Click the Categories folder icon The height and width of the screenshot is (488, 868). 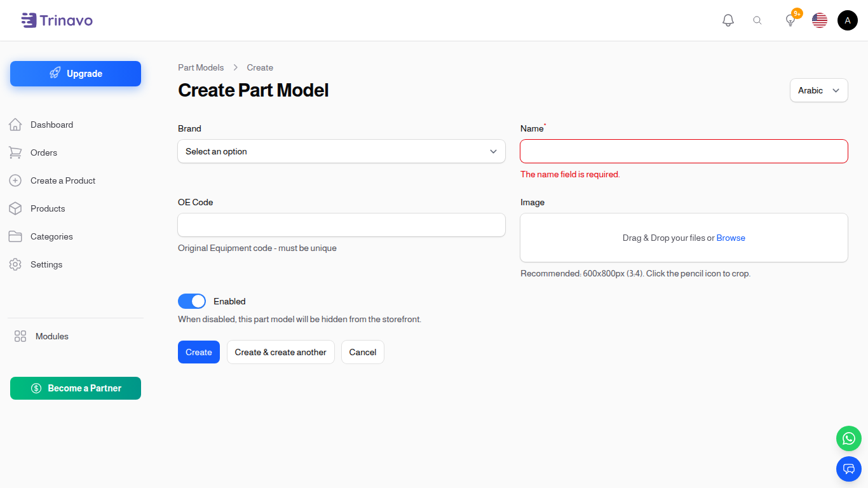coord(15,236)
